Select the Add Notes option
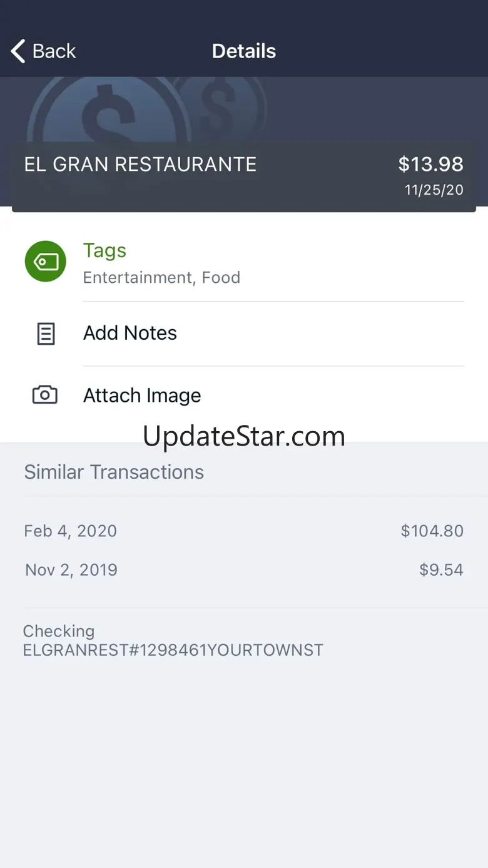Viewport: 488px width, 868px height. coord(130,333)
